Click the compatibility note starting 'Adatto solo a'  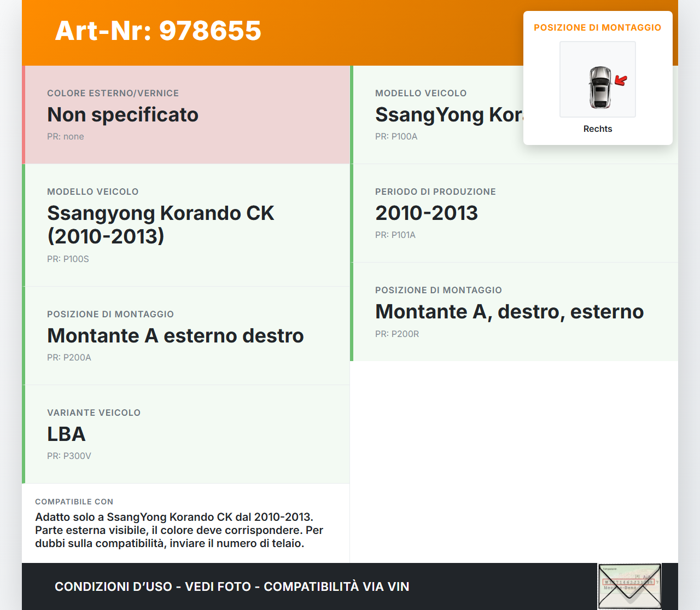(179, 530)
